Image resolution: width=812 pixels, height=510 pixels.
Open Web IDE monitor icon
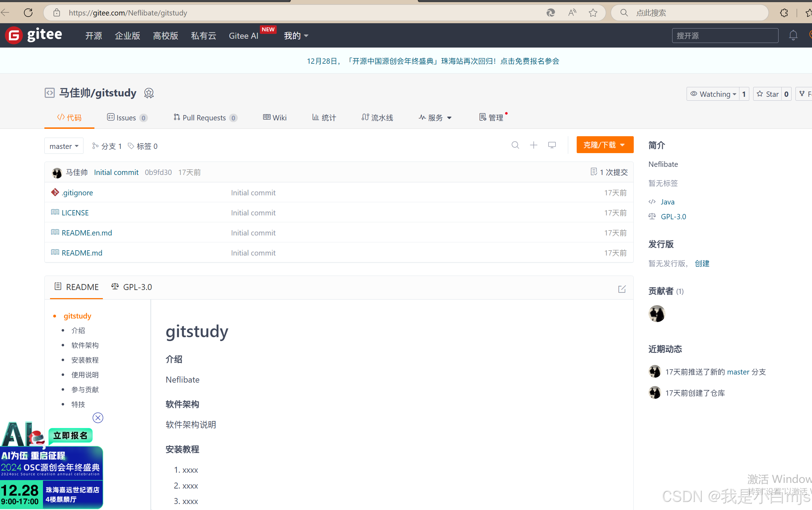point(552,145)
